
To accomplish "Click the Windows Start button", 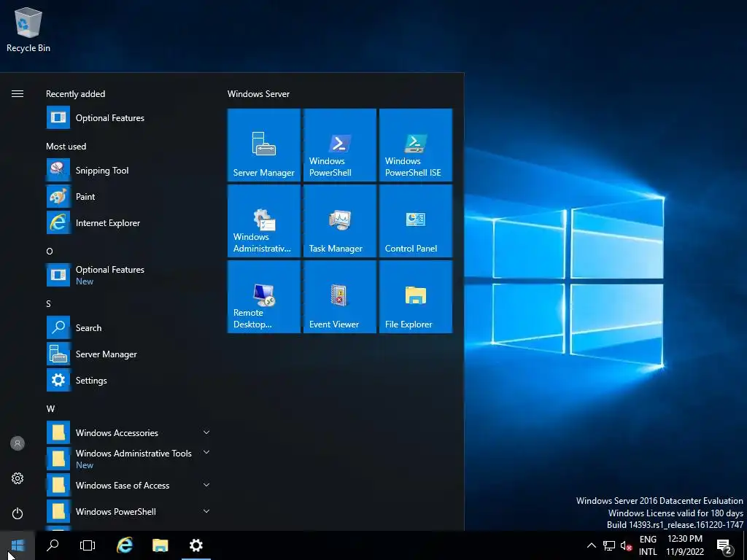I will (18, 545).
